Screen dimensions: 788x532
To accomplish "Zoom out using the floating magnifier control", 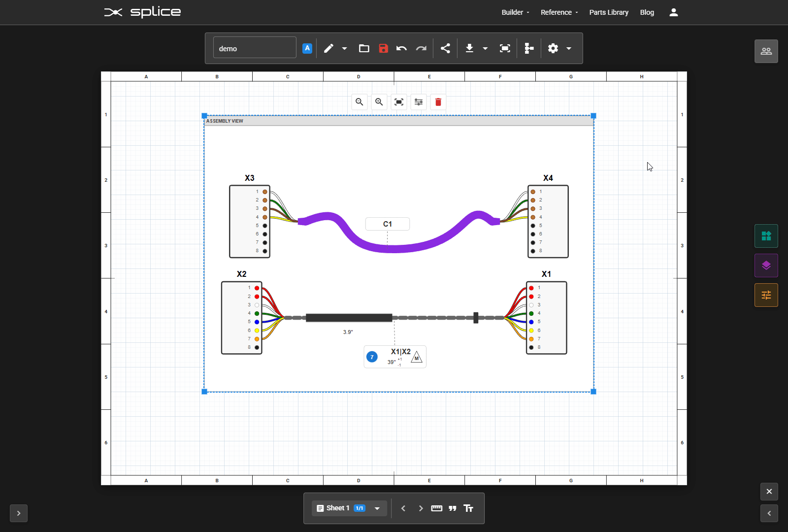I will point(360,102).
